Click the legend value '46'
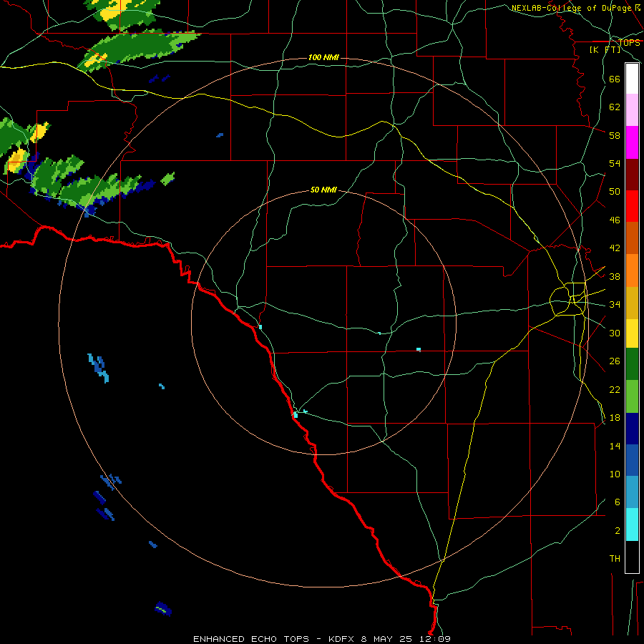 [x=615, y=220]
